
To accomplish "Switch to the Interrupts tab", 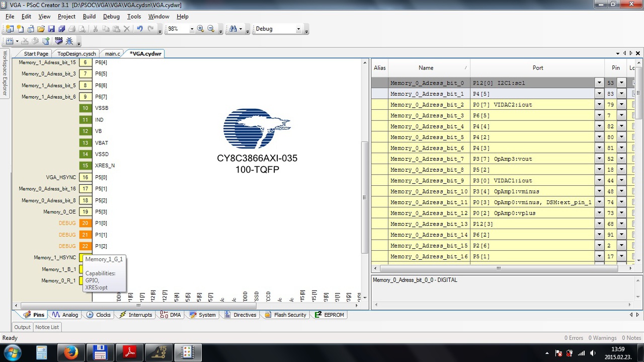I will point(136,315).
